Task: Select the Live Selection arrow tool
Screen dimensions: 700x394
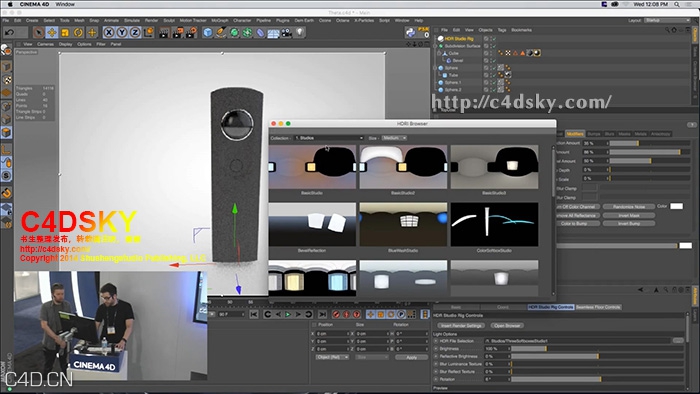Action: [38, 33]
